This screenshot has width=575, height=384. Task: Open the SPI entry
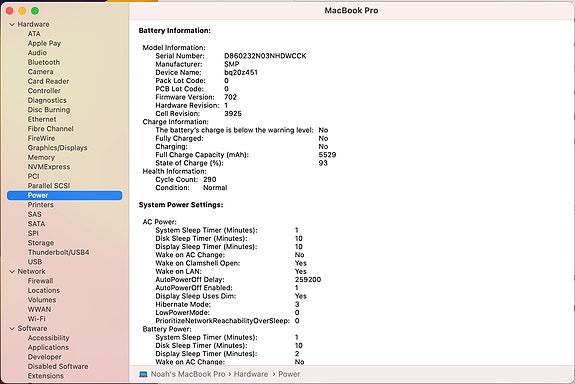[x=33, y=233]
